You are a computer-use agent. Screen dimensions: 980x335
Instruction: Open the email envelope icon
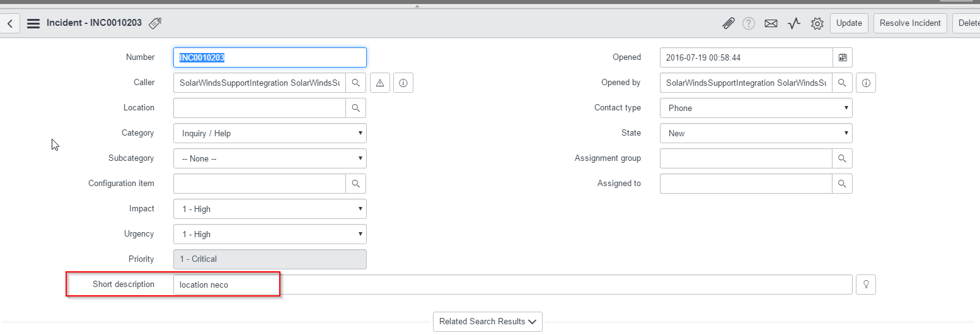pos(771,23)
